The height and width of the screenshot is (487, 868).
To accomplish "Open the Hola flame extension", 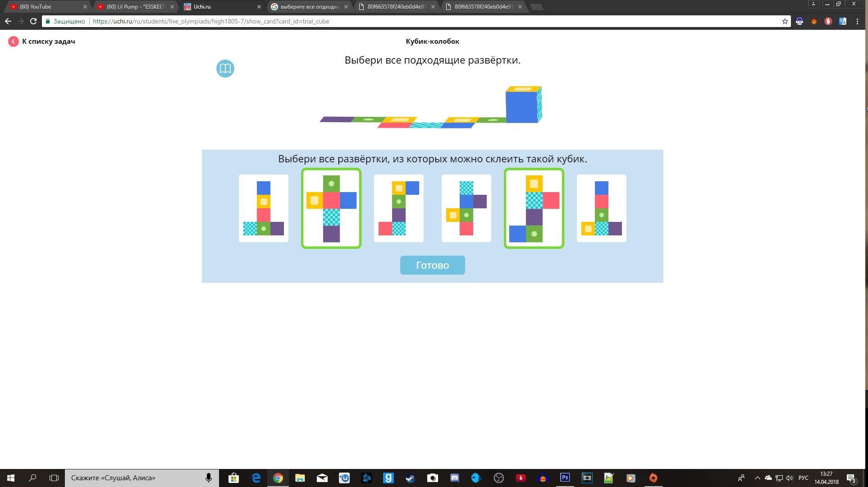I will coord(814,21).
